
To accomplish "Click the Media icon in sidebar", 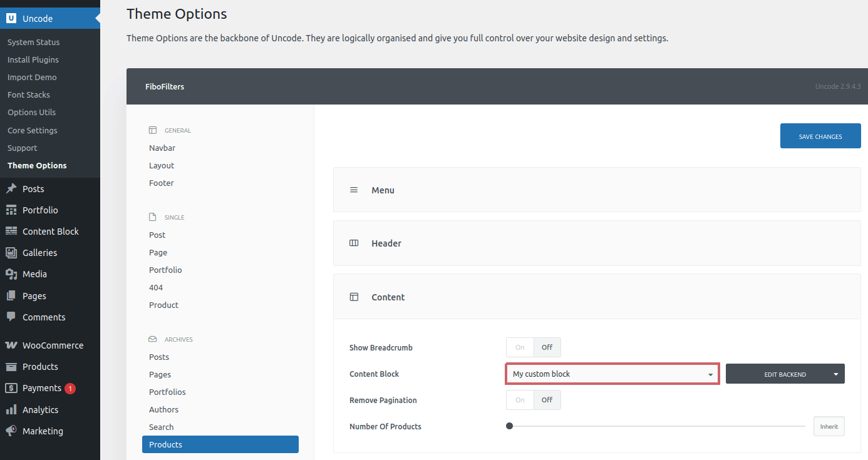I will [x=11, y=274].
